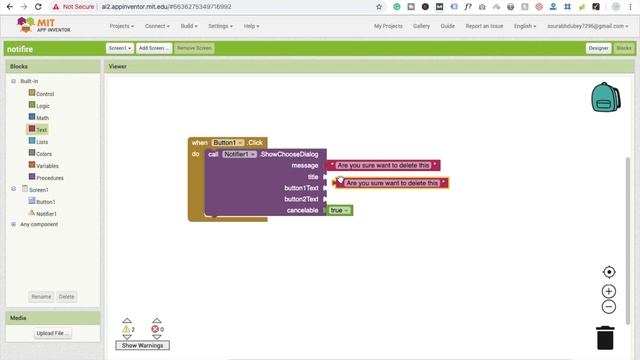640x360 pixels.
Task: Zoom in with the plus icon
Action: [x=609, y=291]
